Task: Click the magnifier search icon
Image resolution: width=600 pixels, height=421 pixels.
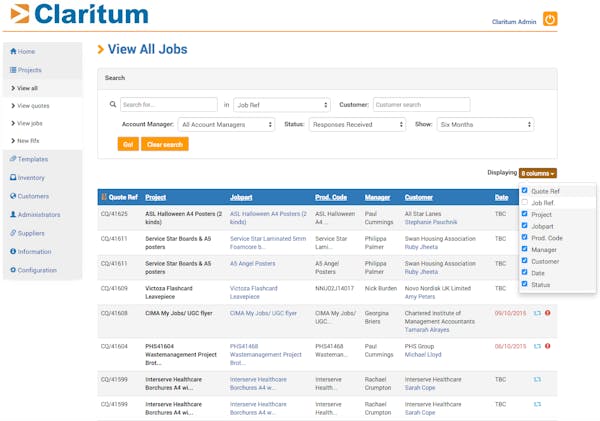Action: pos(113,104)
